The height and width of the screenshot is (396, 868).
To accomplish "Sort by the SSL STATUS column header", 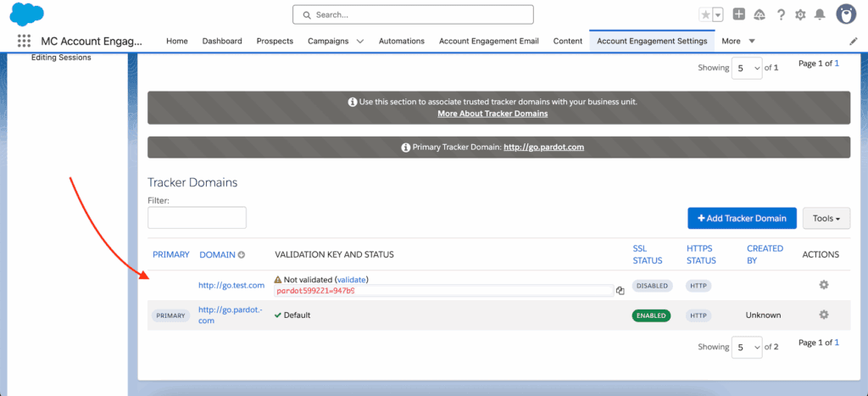I will coord(648,254).
